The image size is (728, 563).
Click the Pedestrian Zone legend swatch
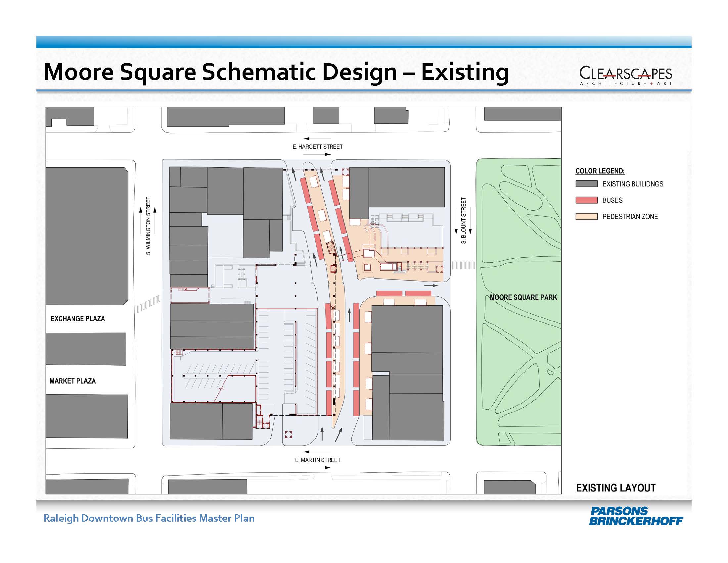pos(586,217)
